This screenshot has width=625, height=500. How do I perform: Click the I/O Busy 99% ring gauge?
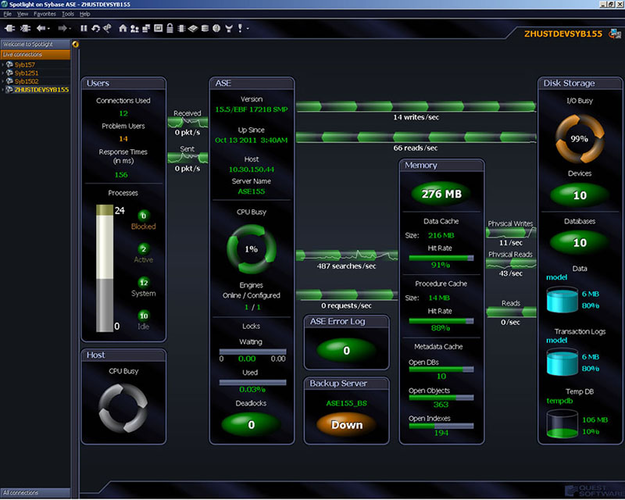[580, 139]
